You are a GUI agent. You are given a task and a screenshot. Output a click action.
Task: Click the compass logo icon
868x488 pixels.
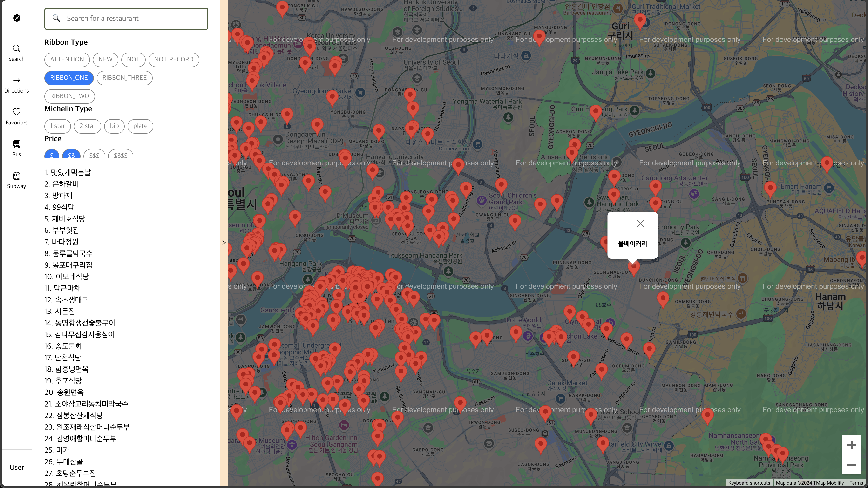[x=17, y=18]
